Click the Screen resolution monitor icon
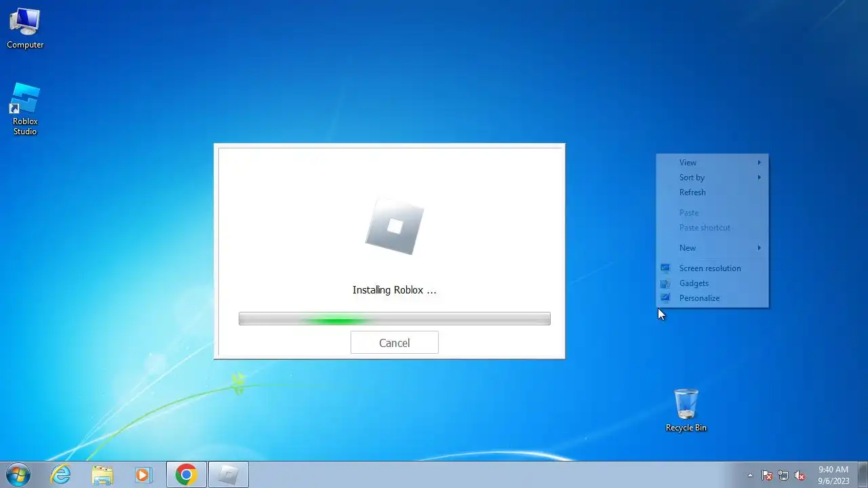 pyautogui.click(x=665, y=268)
